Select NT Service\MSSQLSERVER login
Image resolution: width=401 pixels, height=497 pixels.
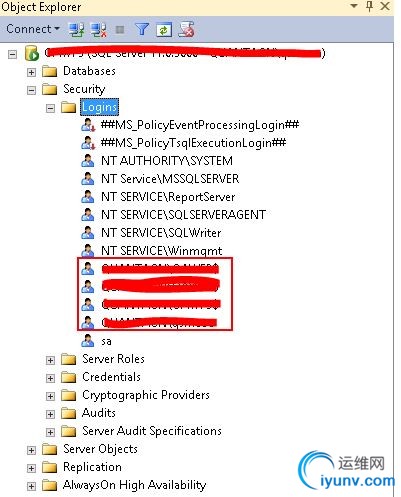(x=170, y=179)
